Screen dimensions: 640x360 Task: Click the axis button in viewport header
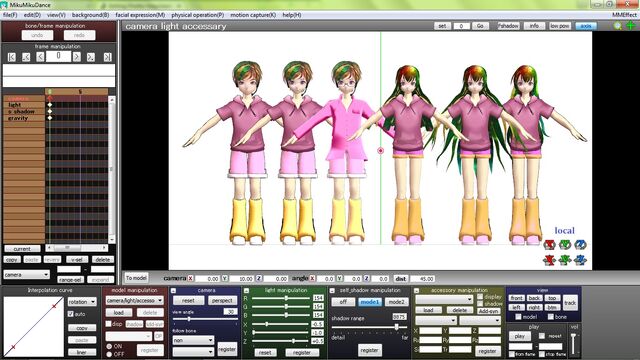coord(586,26)
